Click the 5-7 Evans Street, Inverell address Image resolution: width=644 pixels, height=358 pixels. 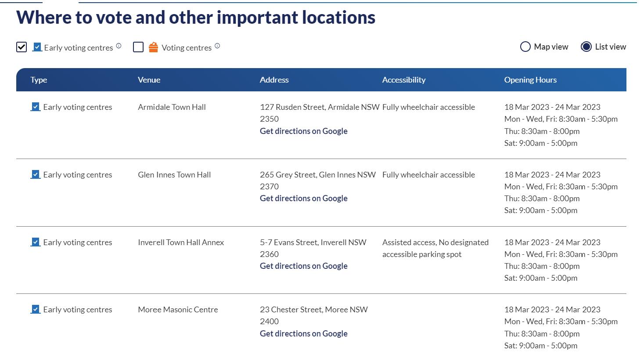[313, 248]
